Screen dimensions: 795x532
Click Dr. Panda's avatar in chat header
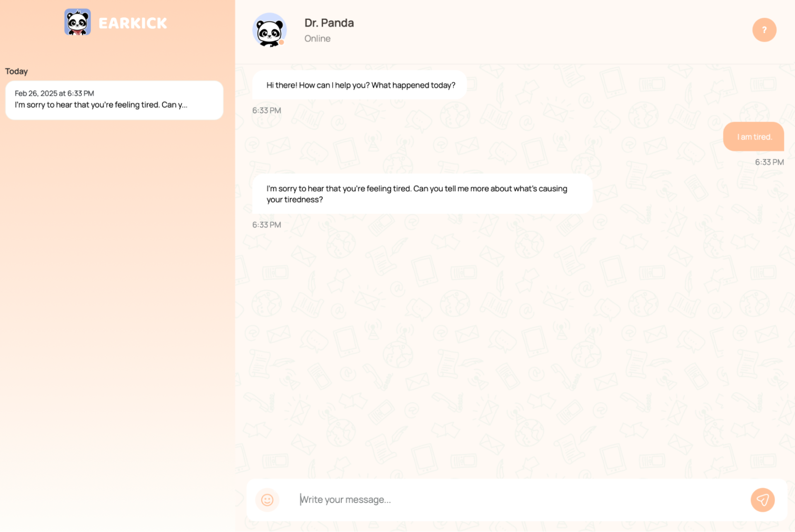coord(269,30)
